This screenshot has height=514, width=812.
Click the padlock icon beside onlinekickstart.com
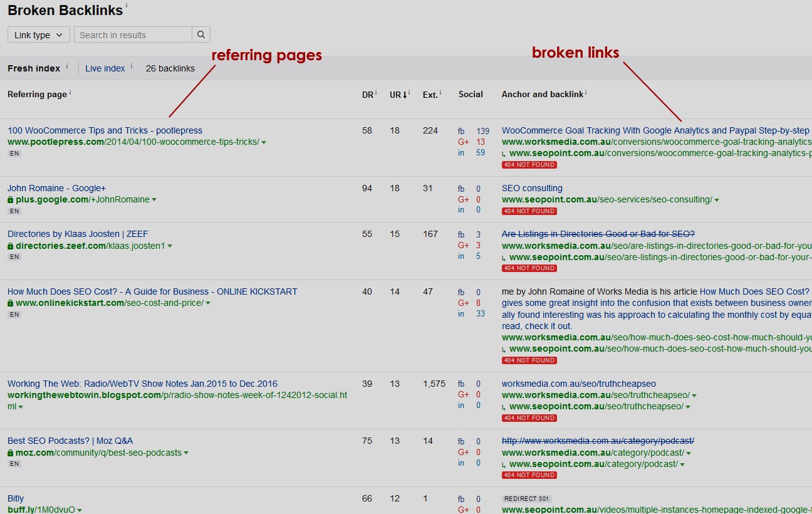coord(11,303)
